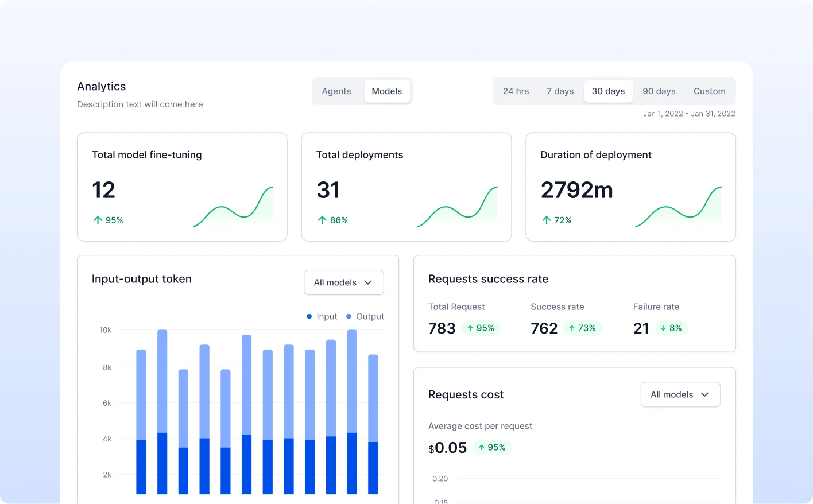Click the 4k y-axis label
Image resolution: width=813 pixels, height=504 pixels.
click(107, 439)
